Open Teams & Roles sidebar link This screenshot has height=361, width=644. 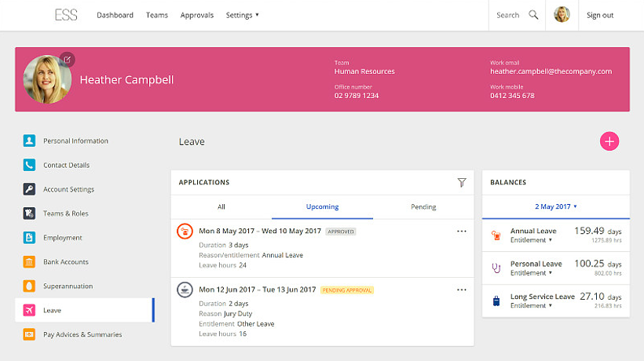click(66, 213)
